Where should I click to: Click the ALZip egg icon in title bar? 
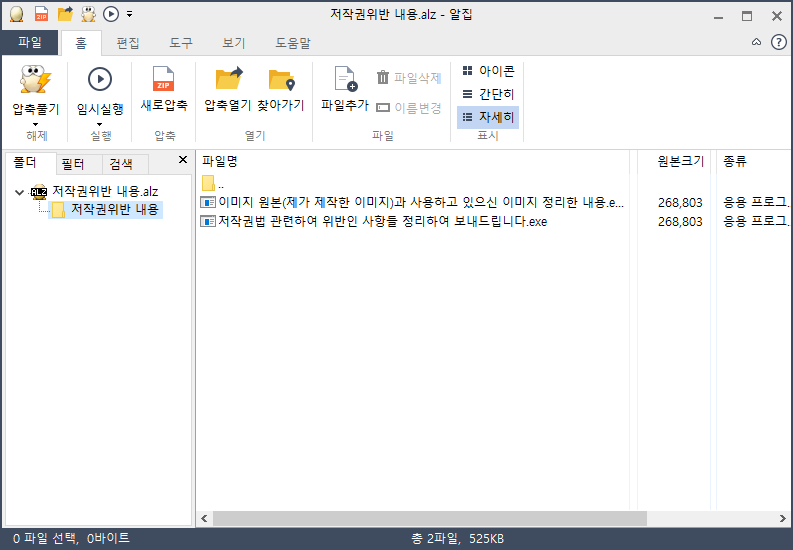[x=17, y=14]
